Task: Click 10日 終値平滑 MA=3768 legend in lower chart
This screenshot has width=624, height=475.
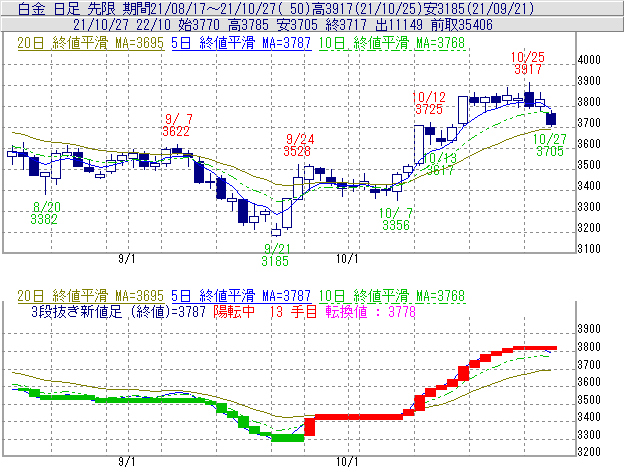Action: click(392, 296)
